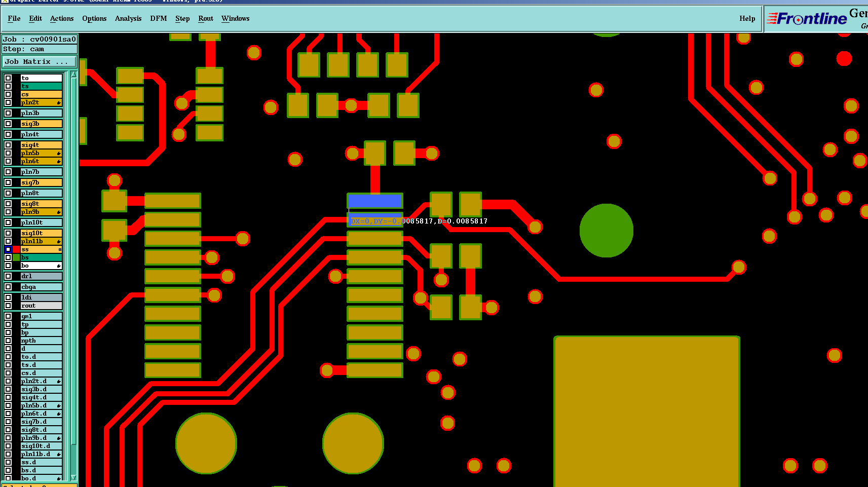The height and width of the screenshot is (487, 868).
Task: Click the marker icon on pln11b layer row
Action: 59,242
